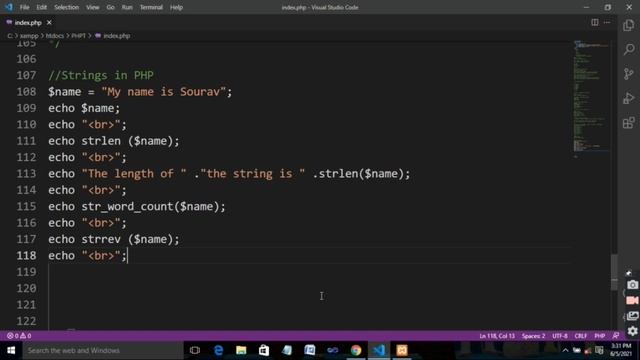Open Microsoft Store from taskbar
This screenshot has width=640, height=360.
264,350
